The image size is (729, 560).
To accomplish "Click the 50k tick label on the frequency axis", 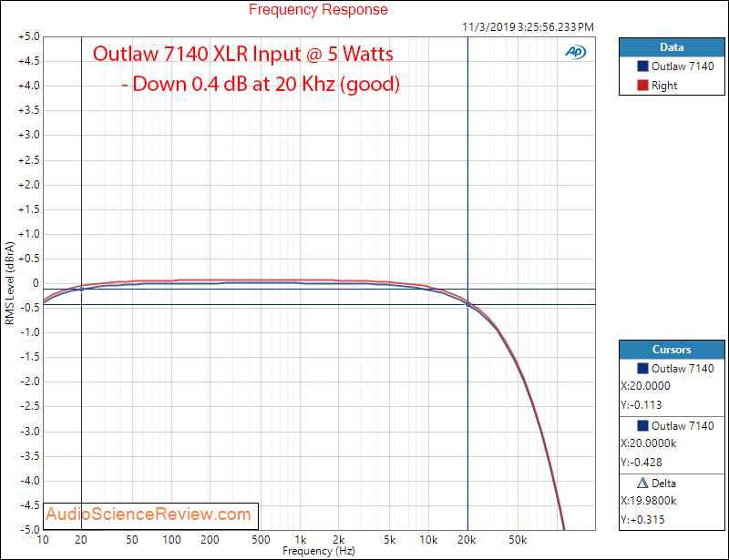I will coord(518,540).
